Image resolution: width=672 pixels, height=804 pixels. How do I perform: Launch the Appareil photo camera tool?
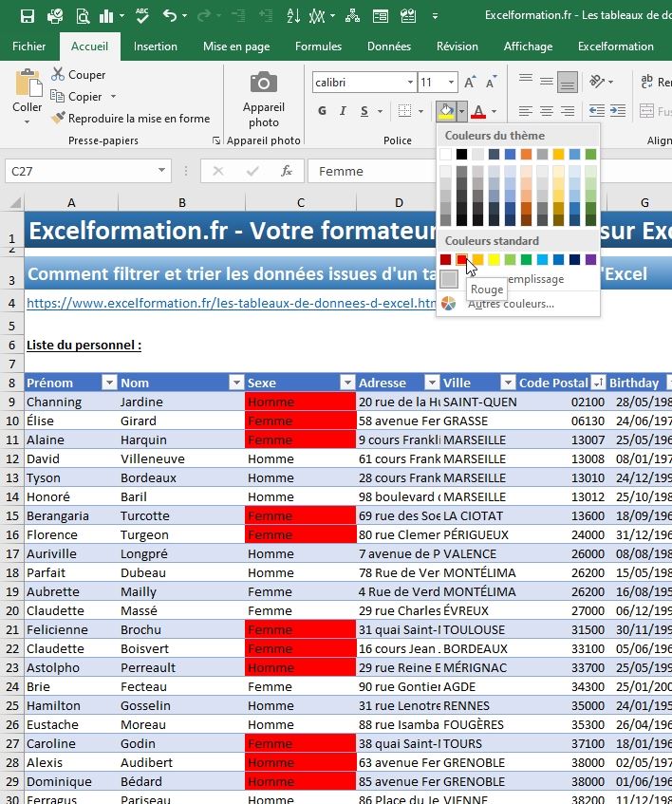tap(264, 100)
